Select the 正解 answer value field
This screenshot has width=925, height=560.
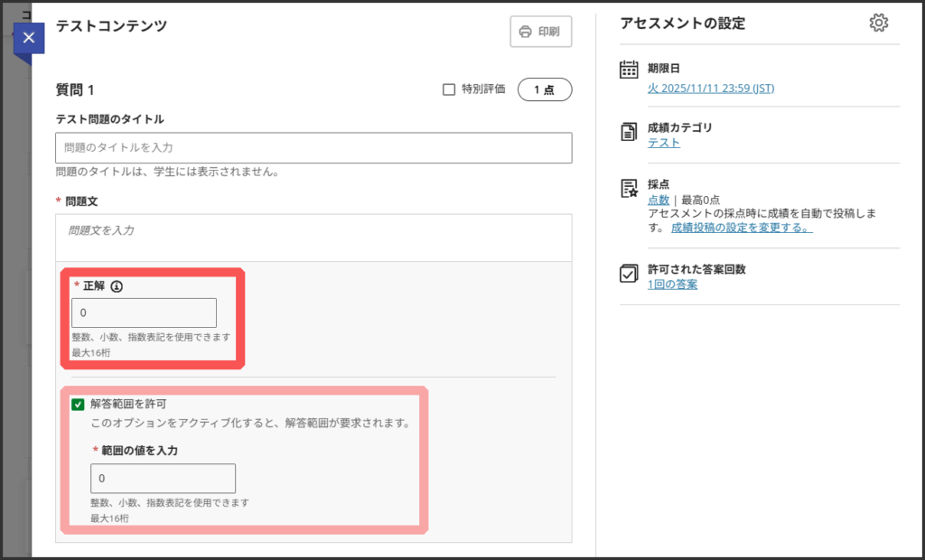click(145, 313)
